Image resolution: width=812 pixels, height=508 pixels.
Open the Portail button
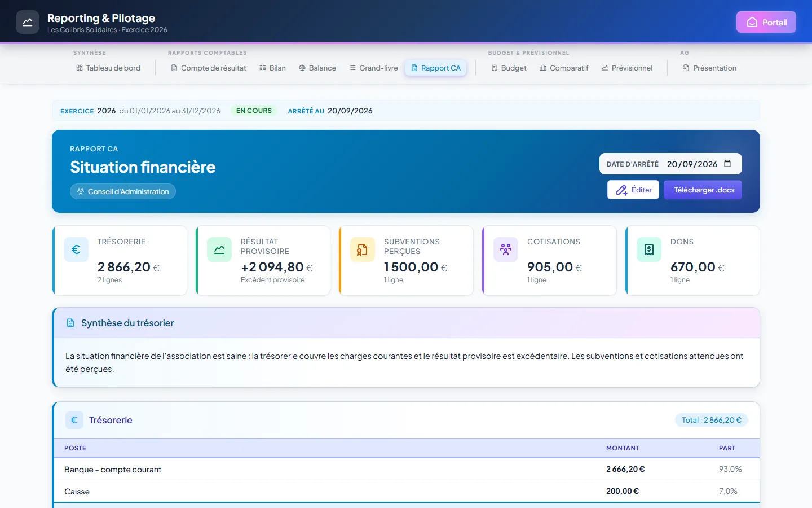click(766, 23)
